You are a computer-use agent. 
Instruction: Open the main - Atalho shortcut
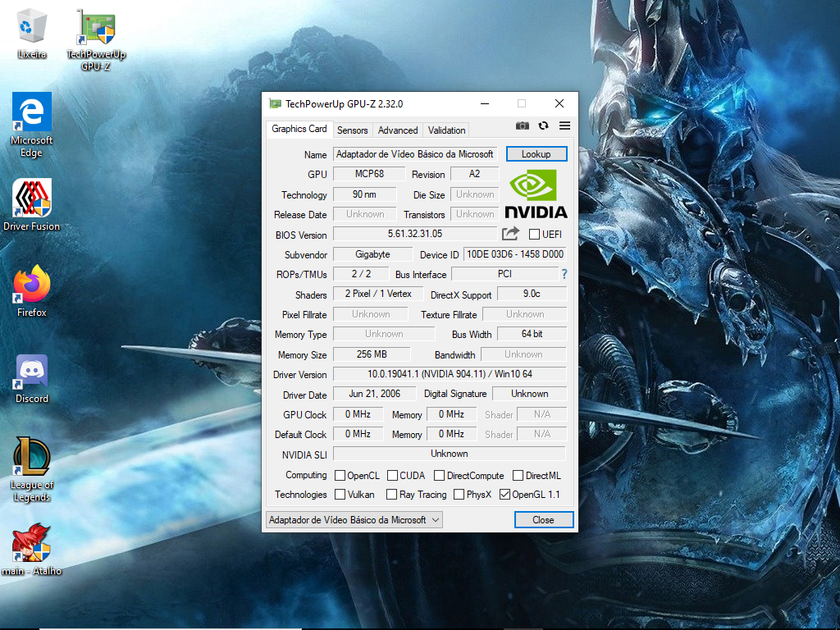(32, 549)
